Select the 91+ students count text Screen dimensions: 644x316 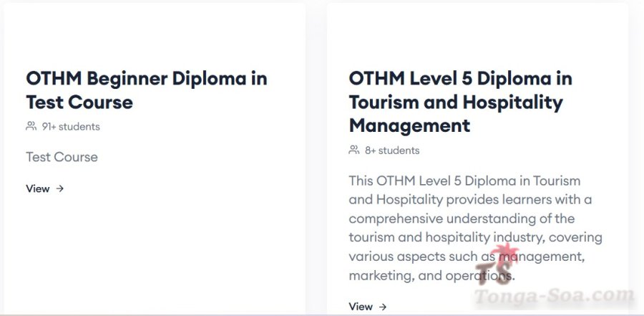pos(71,127)
